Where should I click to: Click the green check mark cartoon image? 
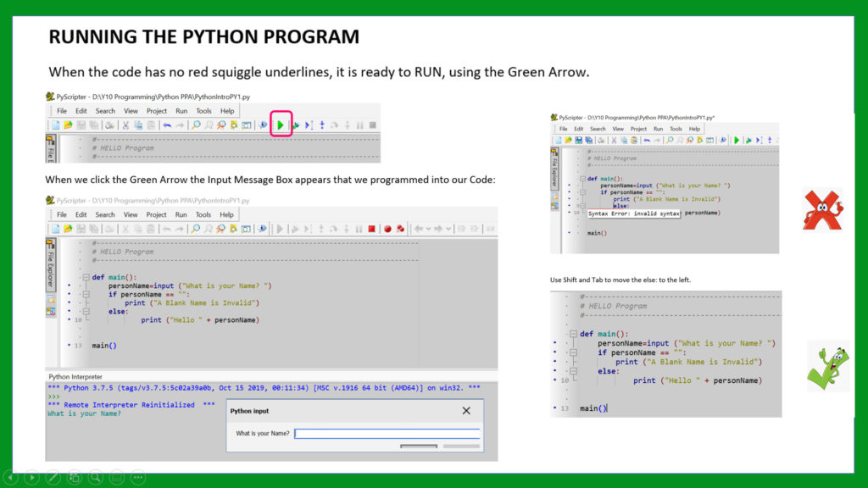(826, 365)
